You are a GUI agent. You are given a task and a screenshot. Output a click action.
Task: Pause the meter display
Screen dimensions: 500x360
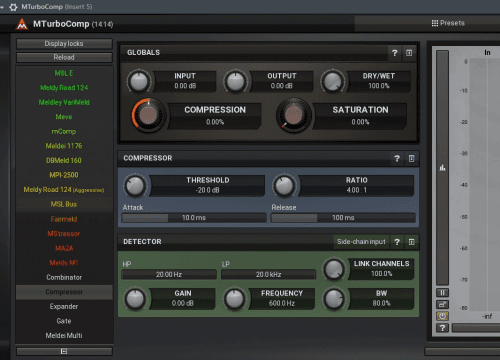click(x=442, y=293)
